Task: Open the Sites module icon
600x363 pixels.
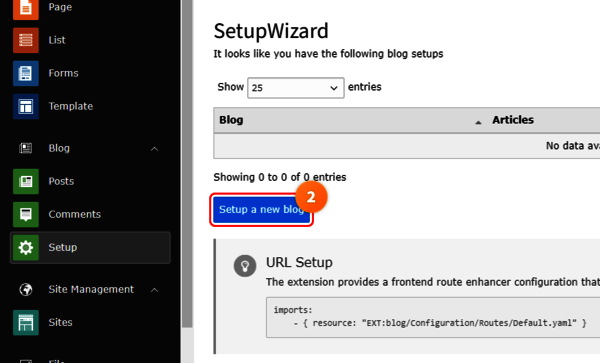Action: (26, 322)
